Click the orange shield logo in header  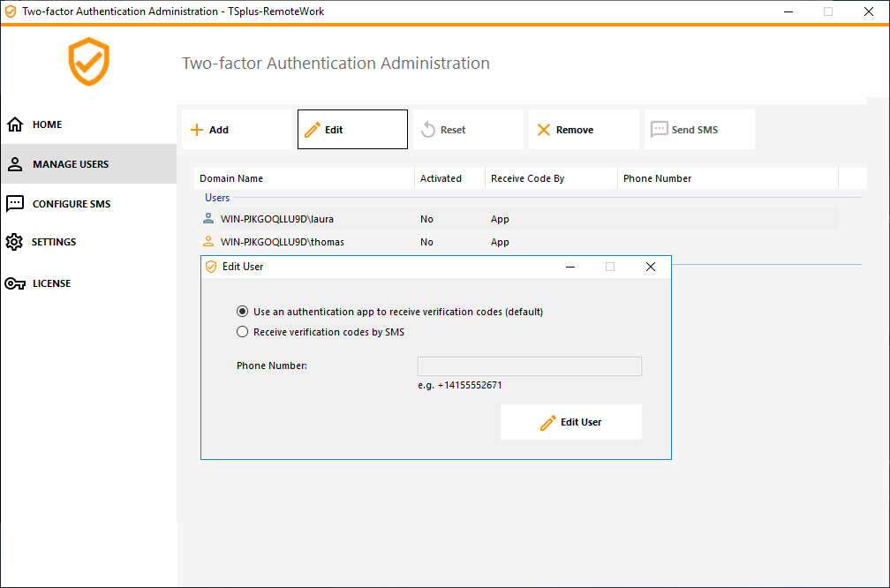89,62
